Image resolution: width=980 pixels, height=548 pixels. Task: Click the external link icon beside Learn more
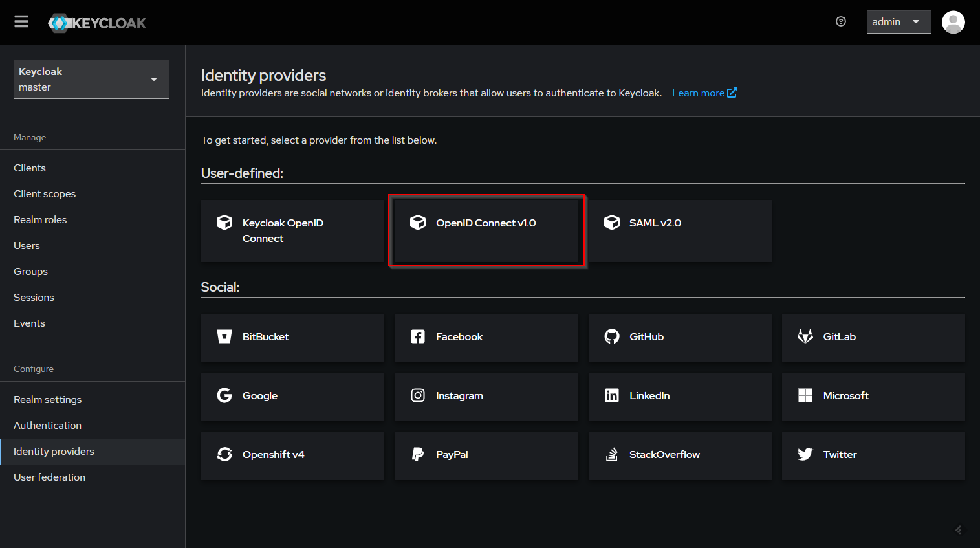tap(732, 93)
